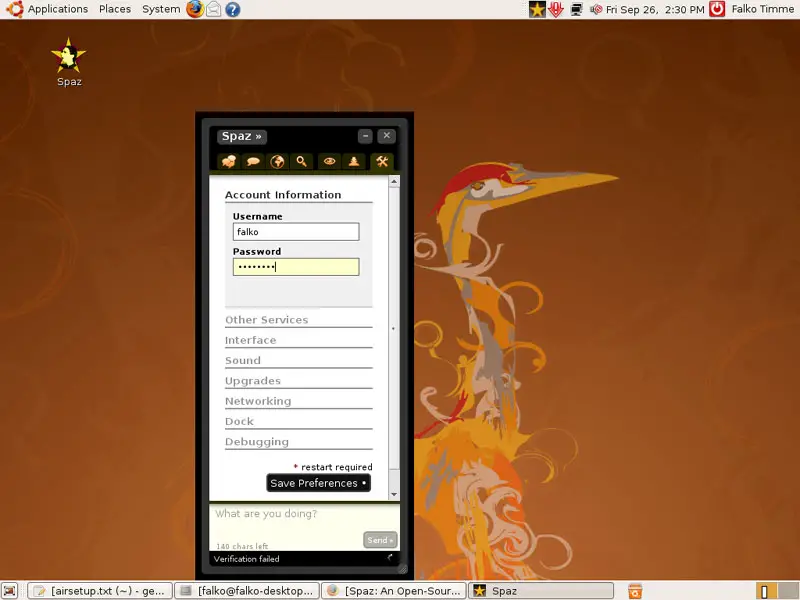Click the 140 chars left counter
Viewport: 800px width, 600px height.
coord(242,546)
